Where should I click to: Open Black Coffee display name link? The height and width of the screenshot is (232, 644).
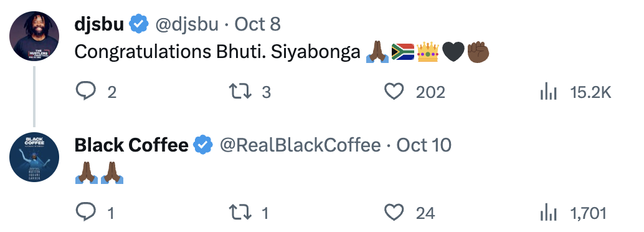pos(131,145)
